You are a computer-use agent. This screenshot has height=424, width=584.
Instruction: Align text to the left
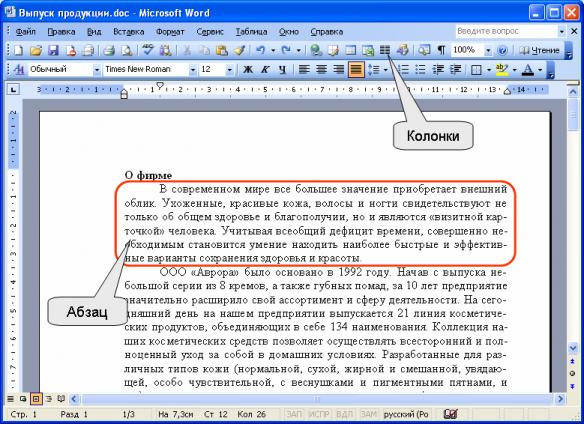pyautogui.click(x=304, y=70)
